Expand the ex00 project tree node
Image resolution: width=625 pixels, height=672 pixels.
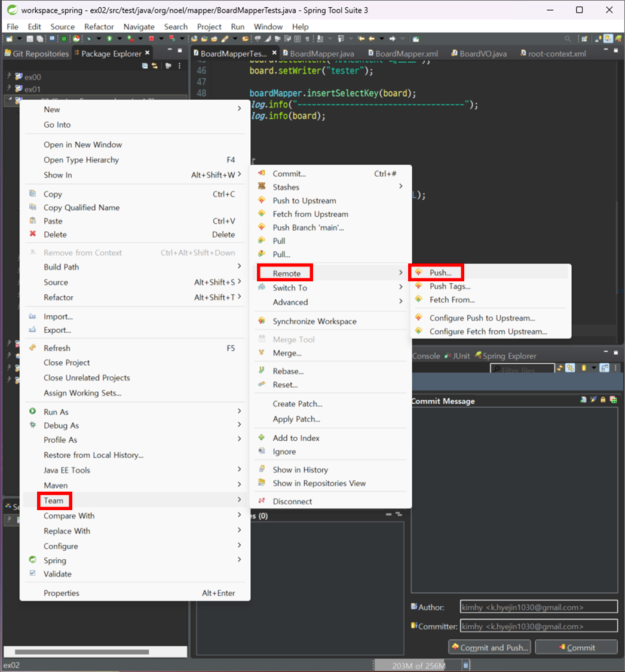click(9, 76)
